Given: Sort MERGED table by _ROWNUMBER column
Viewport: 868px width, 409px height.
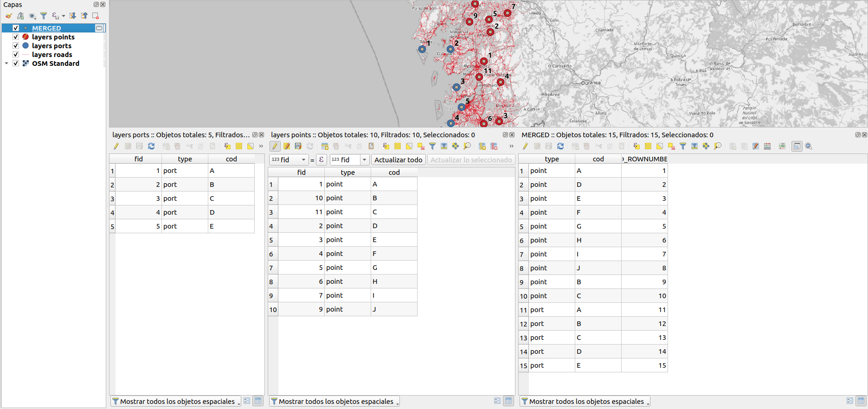Looking at the screenshot, I should pos(645,159).
